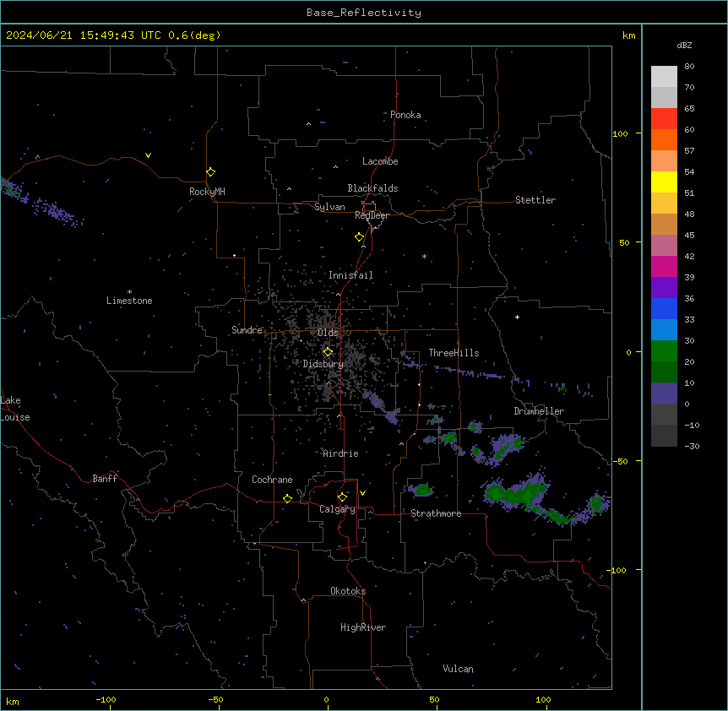Select the Banff town label
This screenshot has height=711, width=728.
(105, 479)
